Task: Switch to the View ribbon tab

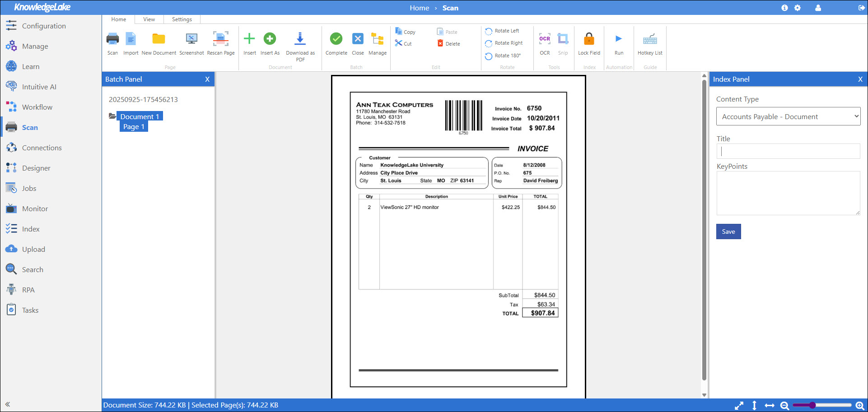Action: point(149,19)
